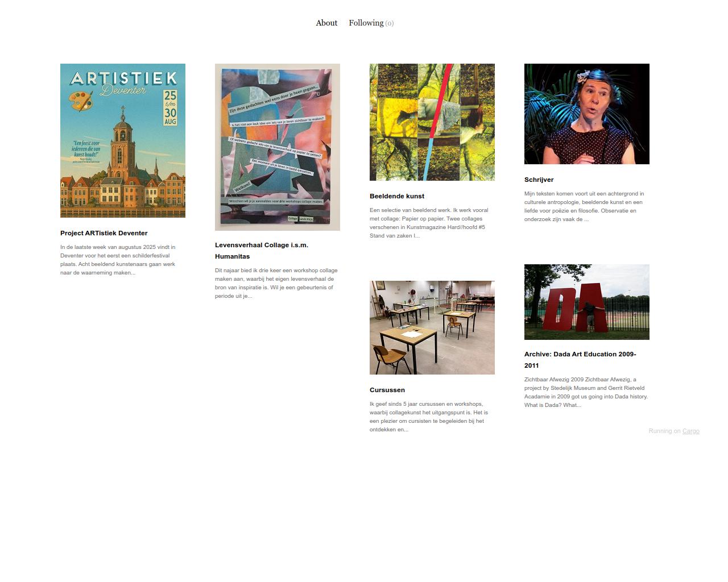The height and width of the screenshot is (582, 728).
Task: Click the Schrijver description text excerpt
Action: [x=585, y=206]
